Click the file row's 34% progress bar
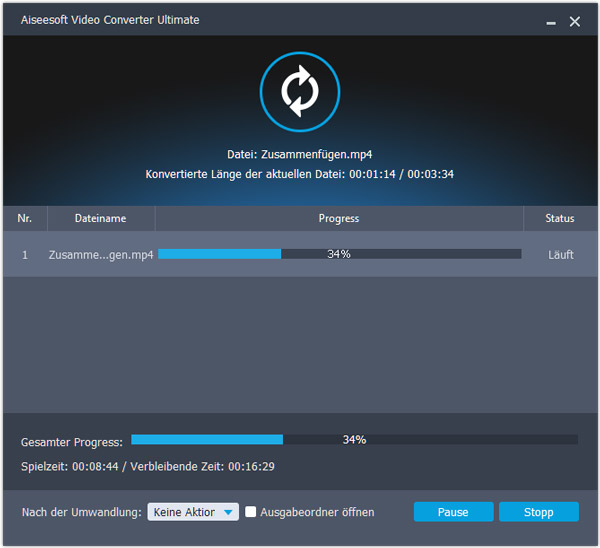 (339, 254)
